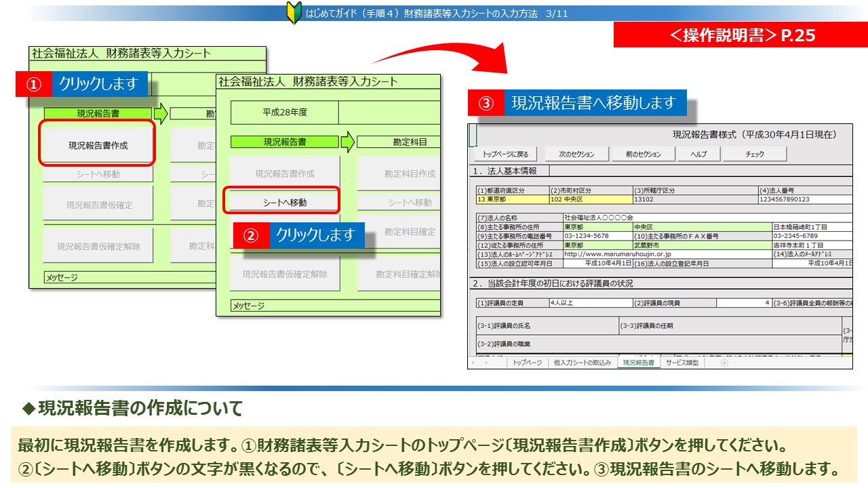The width and height of the screenshot is (868, 488).
Task: Click (3-3)評議員の任期 header cell
Action: [x=729, y=325]
